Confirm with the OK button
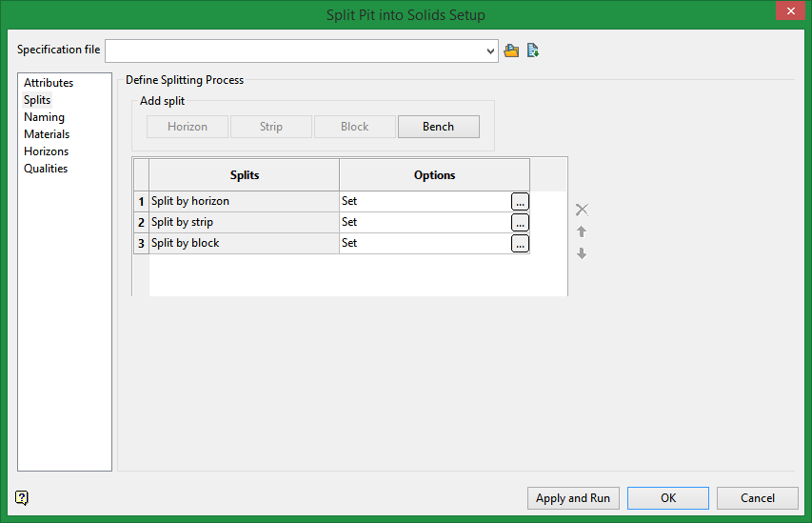 tap(668, 498)
